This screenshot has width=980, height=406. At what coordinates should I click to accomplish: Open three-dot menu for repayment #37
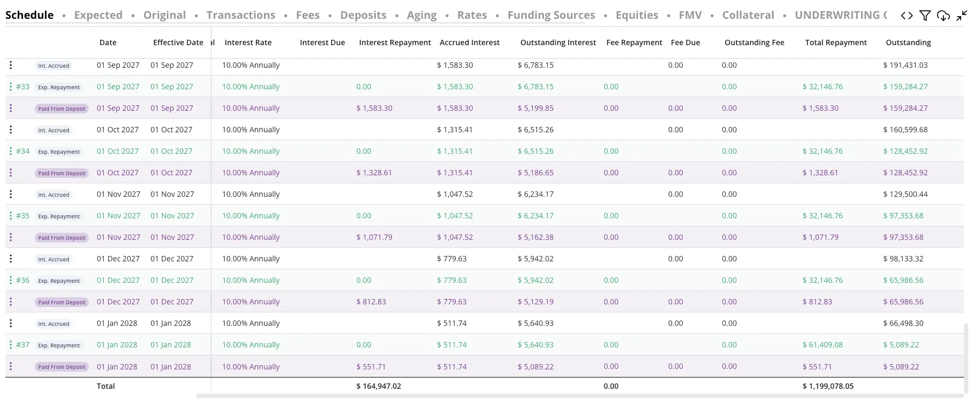point(11,345)
